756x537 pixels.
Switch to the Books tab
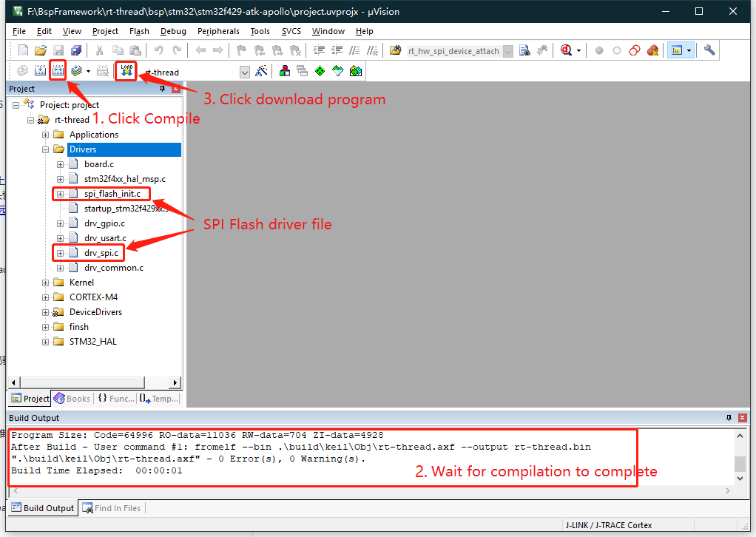[x=72, y=399]
